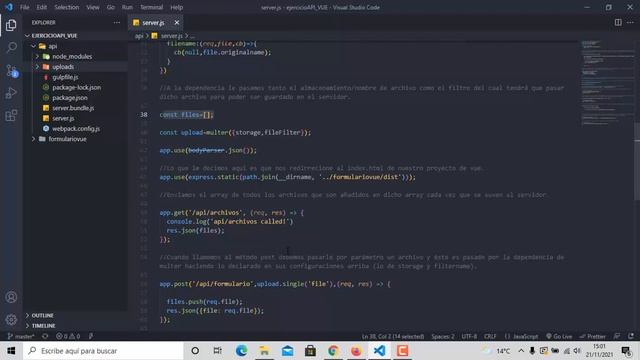The height and width of the screenshot is (360, 640).
Task: Open the View menu
Action: point(93,7)
